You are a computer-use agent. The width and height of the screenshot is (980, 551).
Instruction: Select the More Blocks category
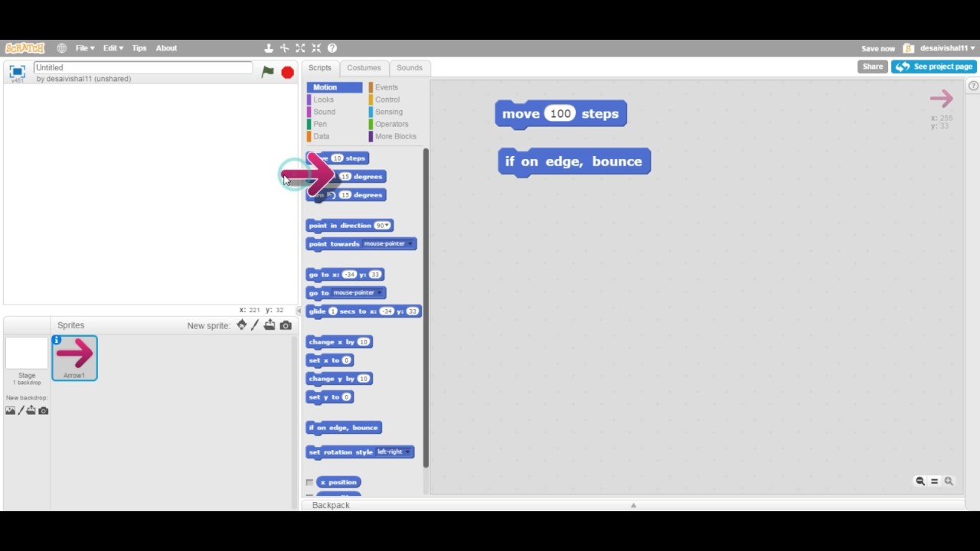(x=395, y=136)
